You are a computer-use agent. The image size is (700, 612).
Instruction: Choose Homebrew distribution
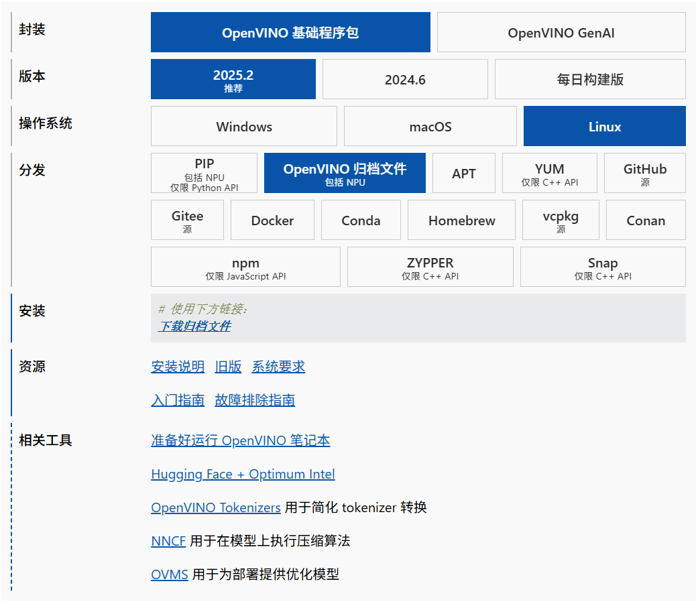pos(461,220)
